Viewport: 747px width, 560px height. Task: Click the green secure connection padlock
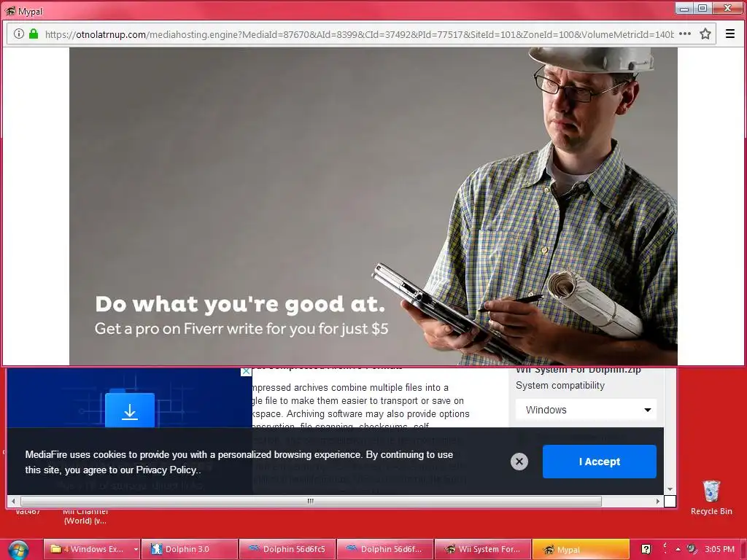click(x=34, y=34)
